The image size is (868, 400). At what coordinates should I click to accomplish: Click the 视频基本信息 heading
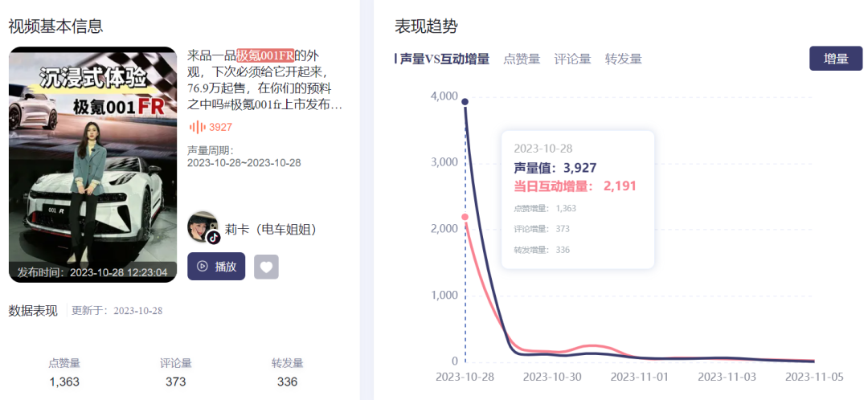(x=55, y=26)
